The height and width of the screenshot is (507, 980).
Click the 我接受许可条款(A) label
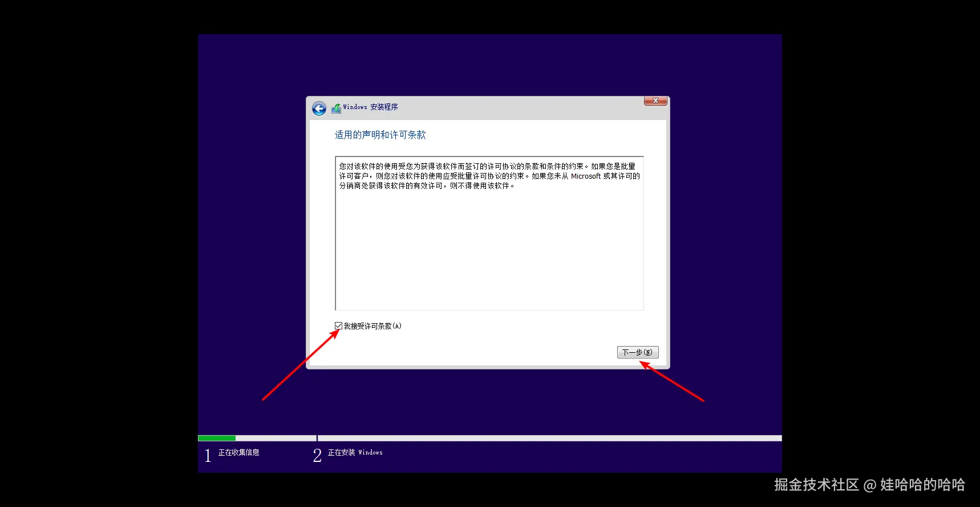[372, 326]
